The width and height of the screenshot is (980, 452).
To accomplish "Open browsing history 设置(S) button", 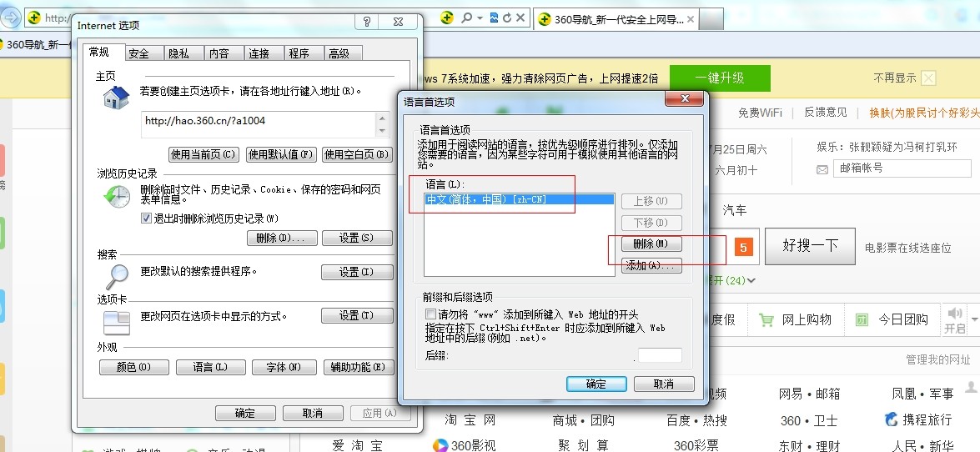I will click(357, 239).
